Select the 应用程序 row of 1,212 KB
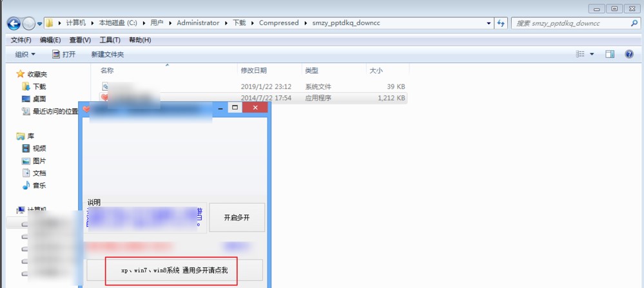Viewport: 644px width, 288px height. 253,98
